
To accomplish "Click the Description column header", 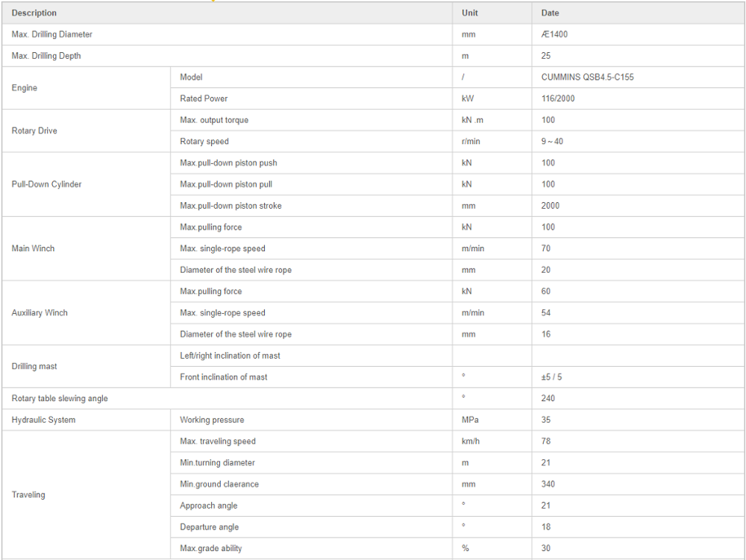I will click(34, 13).
